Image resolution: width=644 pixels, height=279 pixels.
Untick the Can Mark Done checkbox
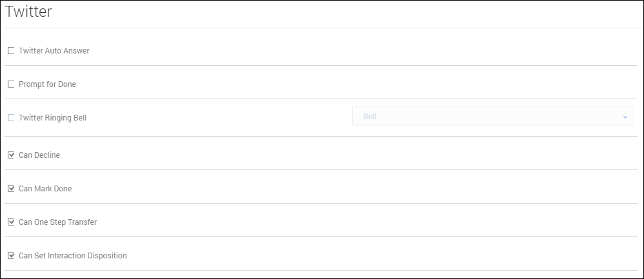click(x=11, y=189)
